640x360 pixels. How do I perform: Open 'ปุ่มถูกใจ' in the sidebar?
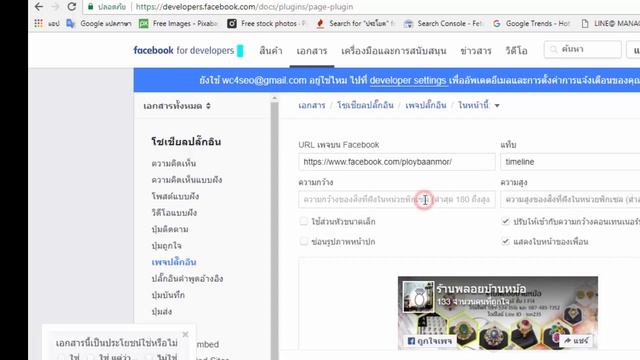(166, 246)
